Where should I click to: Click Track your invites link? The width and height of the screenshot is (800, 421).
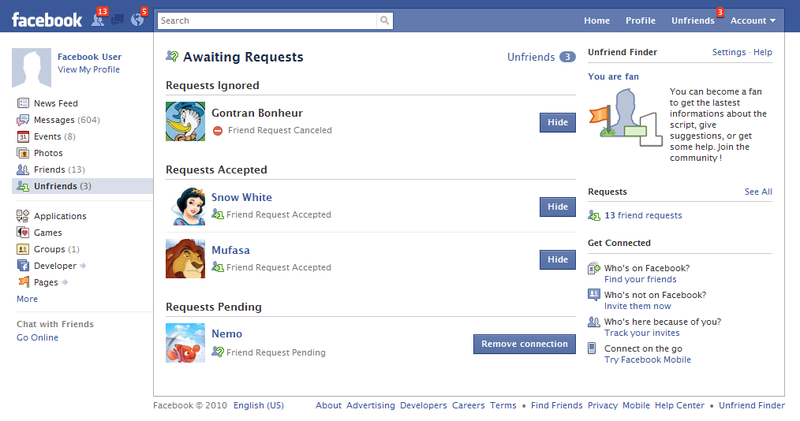point(642,333)
